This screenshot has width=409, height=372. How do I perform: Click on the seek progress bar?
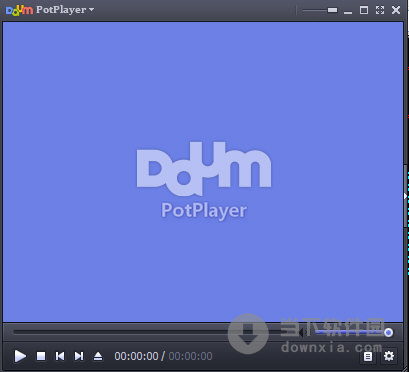[154, 332]
